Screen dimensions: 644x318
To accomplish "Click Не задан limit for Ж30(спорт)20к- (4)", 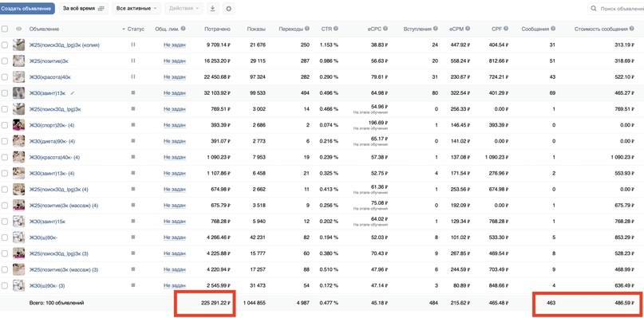I will [175, 125].
